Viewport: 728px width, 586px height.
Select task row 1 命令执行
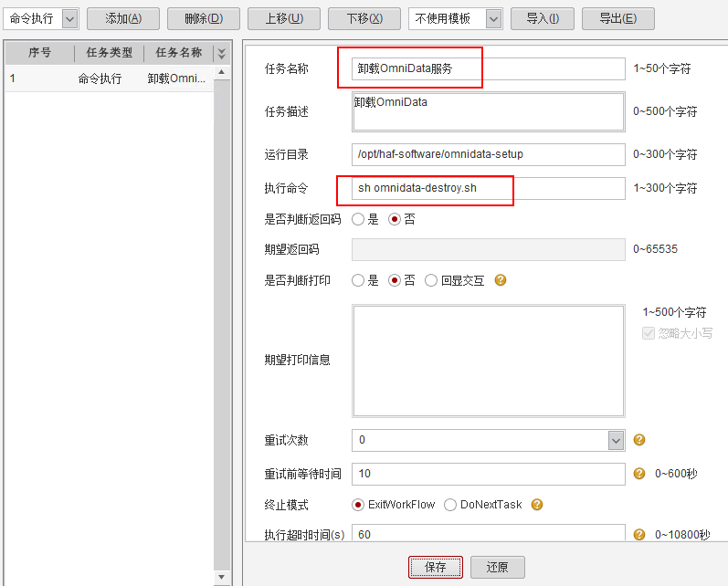point(110,78)
